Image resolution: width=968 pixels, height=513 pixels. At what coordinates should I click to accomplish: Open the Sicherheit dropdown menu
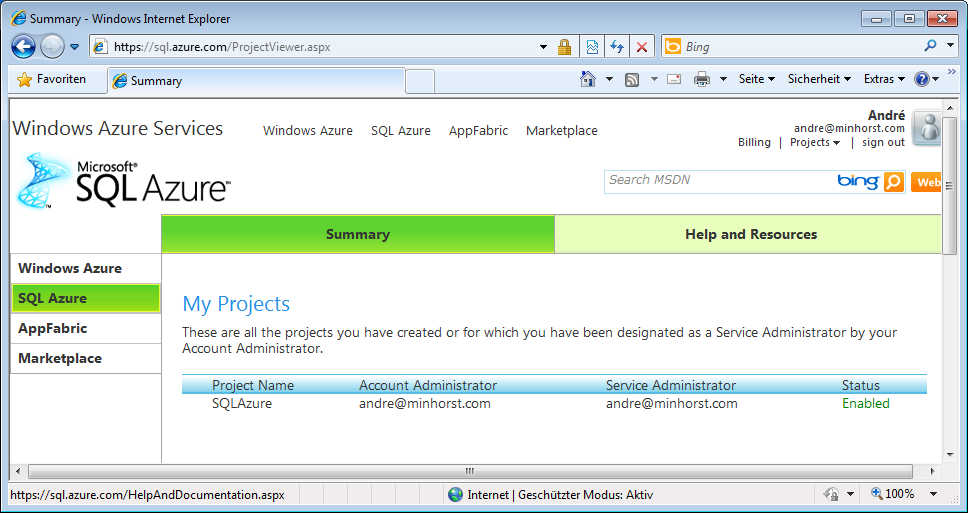click(818, 79)
